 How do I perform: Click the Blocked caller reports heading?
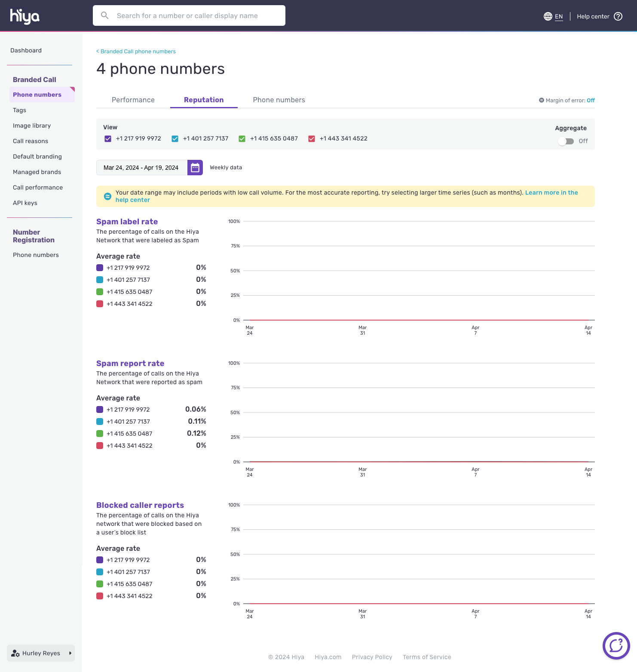[140, 505]
